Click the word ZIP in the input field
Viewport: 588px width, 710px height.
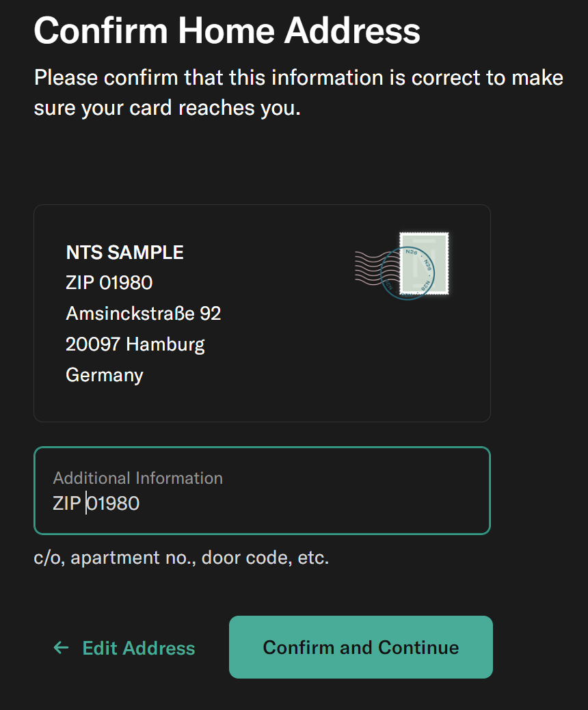[67, 504]
